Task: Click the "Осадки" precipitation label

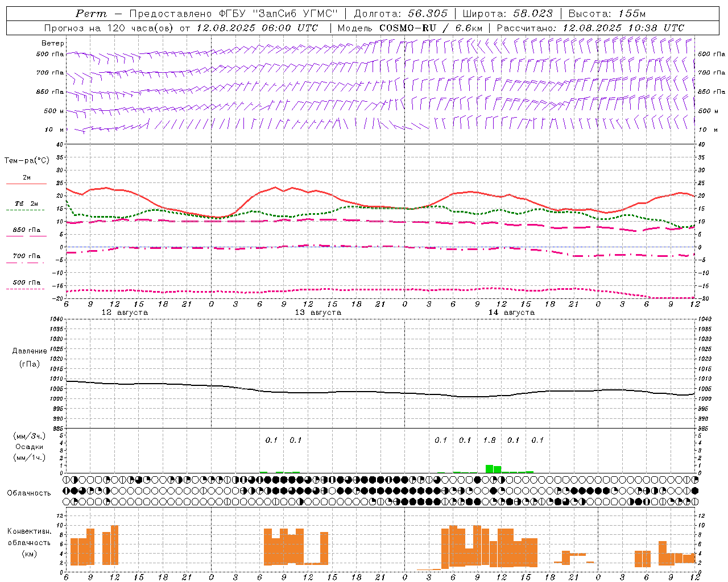Action: [30, 447]
